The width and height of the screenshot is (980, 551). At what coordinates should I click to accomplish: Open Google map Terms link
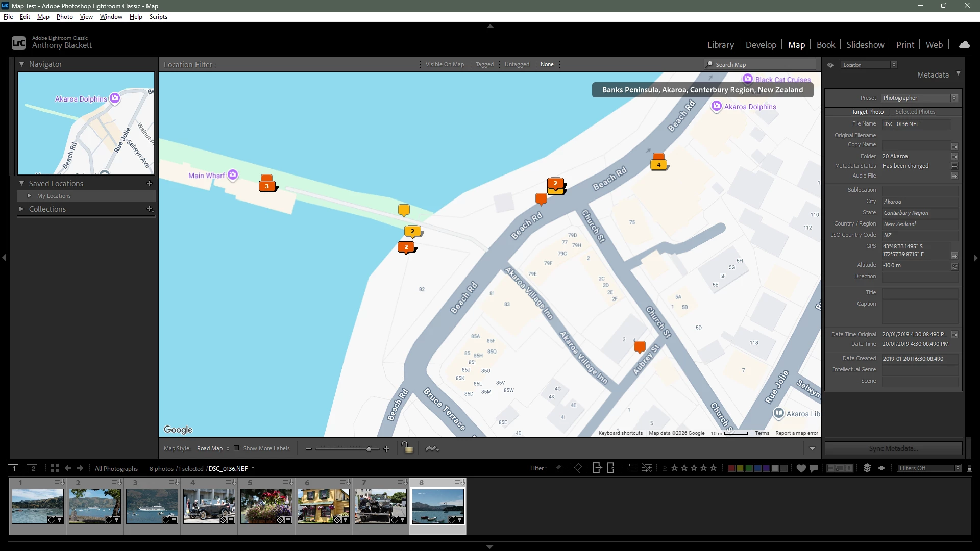point(762,433)
